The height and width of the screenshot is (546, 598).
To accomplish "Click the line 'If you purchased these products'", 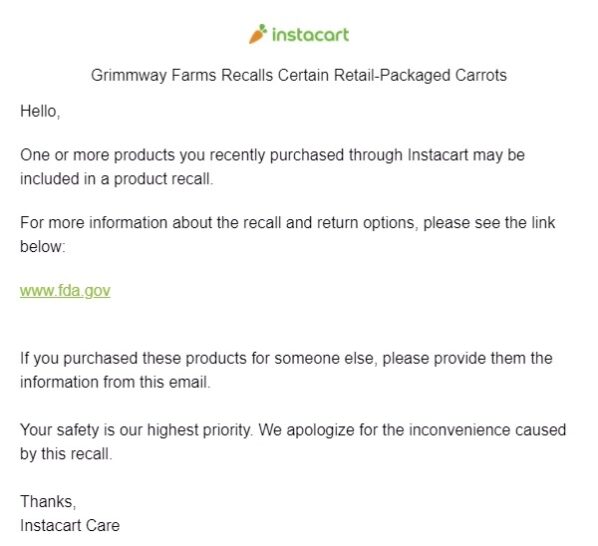I will point(286,358).
